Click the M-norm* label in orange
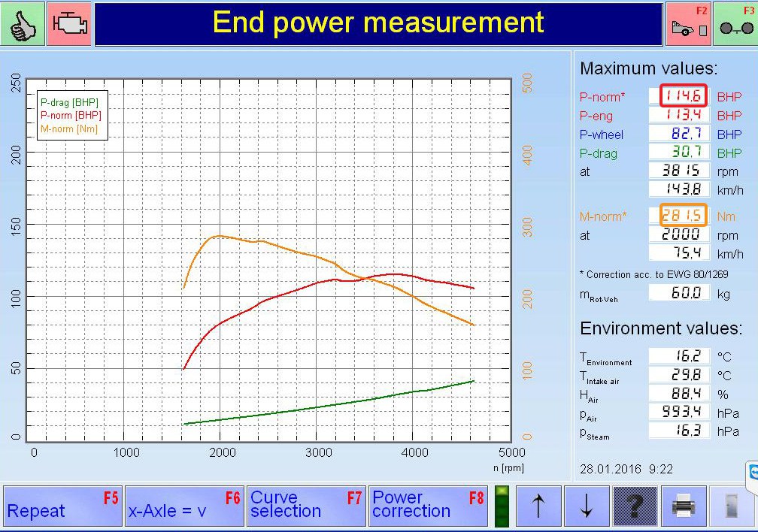This screenshot has width=758, height=532. point(603,216)
